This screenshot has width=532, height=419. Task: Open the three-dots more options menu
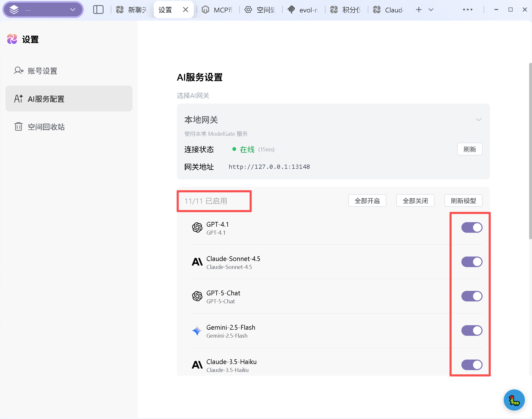tap(467, 10)
